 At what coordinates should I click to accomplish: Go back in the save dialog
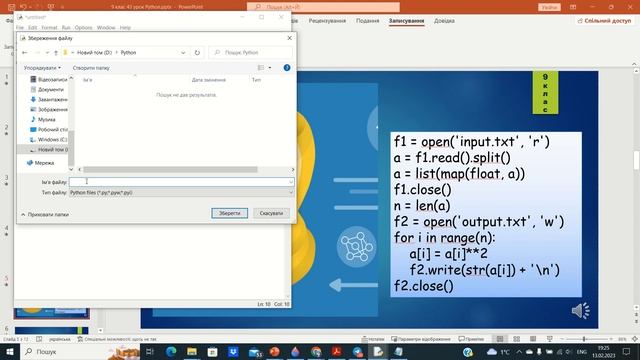click(24, 53)
